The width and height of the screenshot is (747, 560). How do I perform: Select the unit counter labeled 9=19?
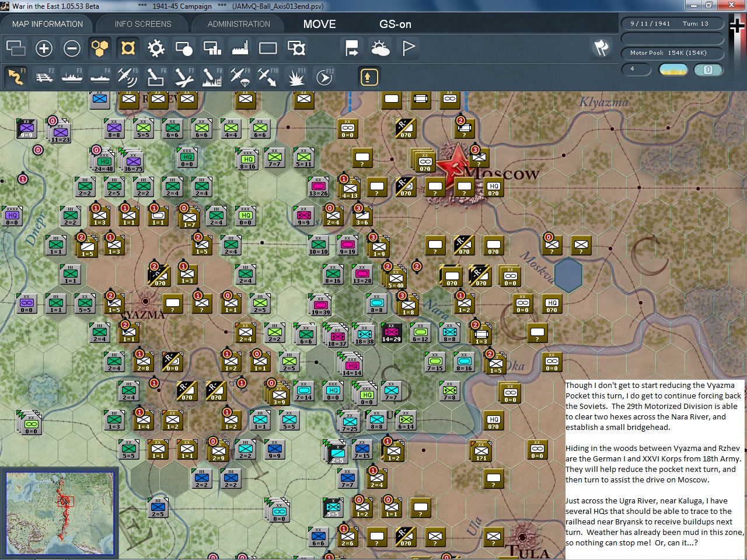point(347,245)
